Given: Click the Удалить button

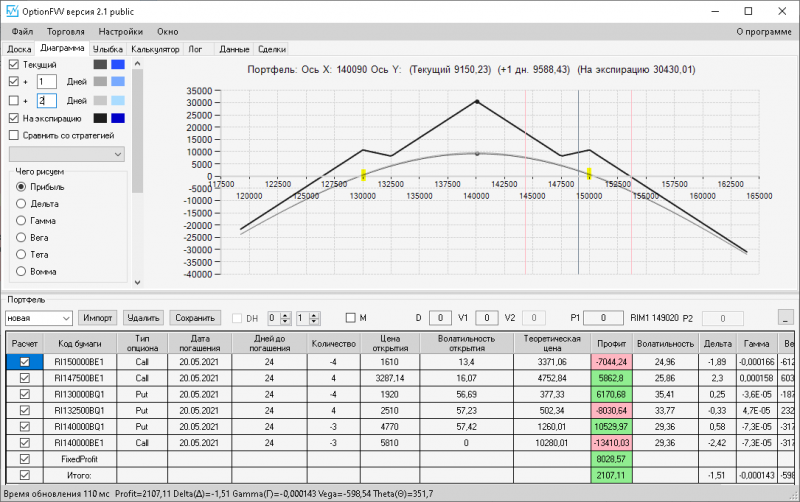Looking at the screenshot, I should [143, 318].
